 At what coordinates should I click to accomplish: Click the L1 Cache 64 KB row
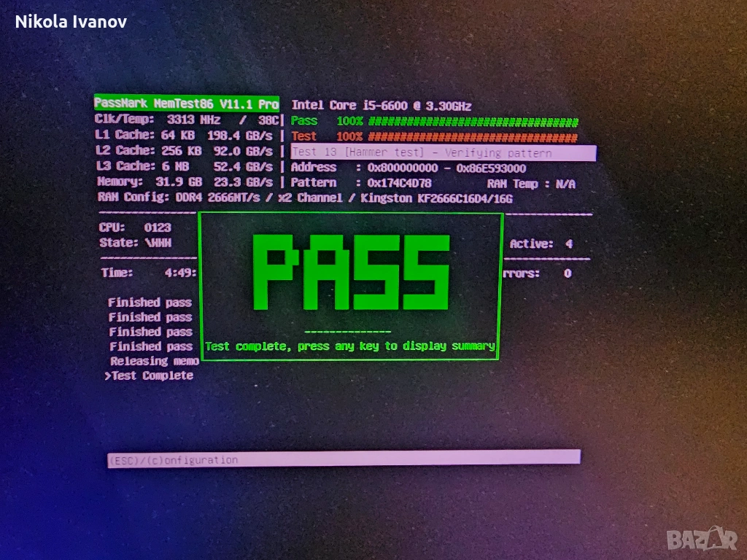(x=185, y=135)
